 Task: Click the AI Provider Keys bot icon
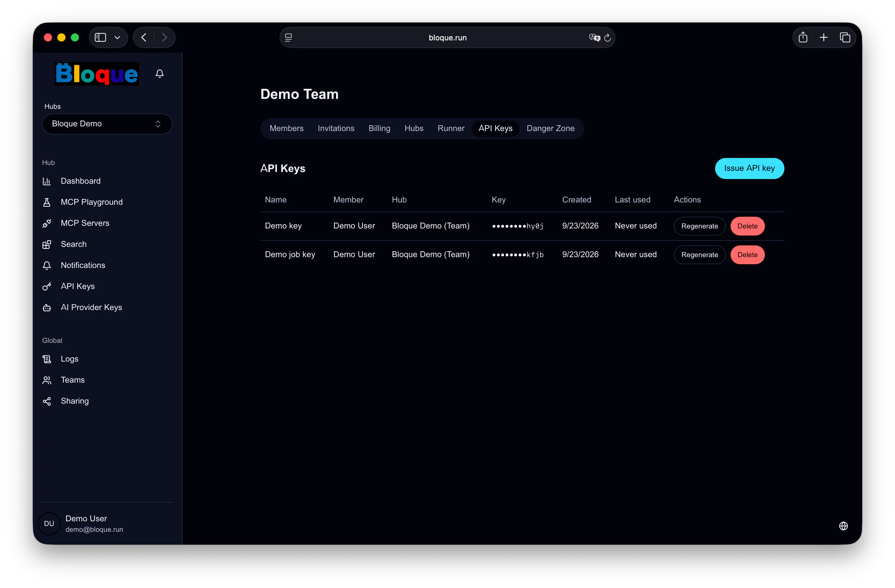47,308
